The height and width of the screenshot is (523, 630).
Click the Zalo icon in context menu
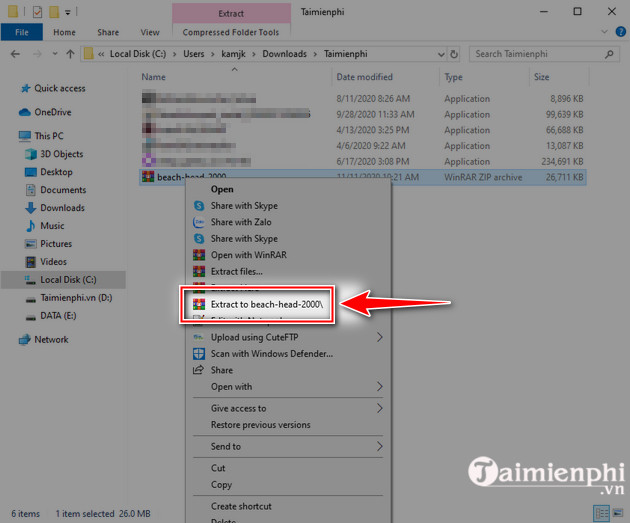tap(199, 222)
